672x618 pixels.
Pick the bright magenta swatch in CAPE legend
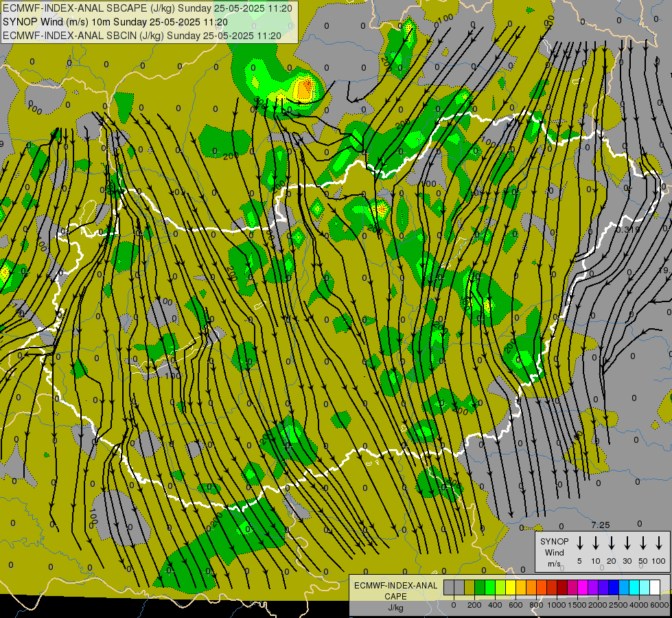[x=583, y=587]
